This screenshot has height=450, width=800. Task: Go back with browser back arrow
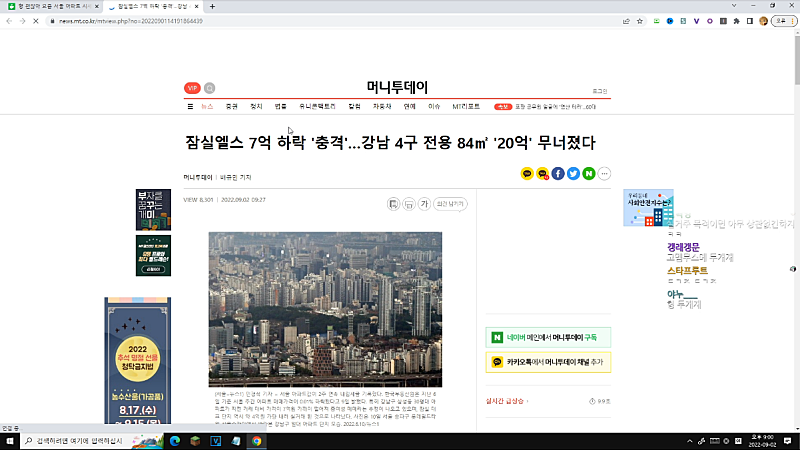point(9,21)
